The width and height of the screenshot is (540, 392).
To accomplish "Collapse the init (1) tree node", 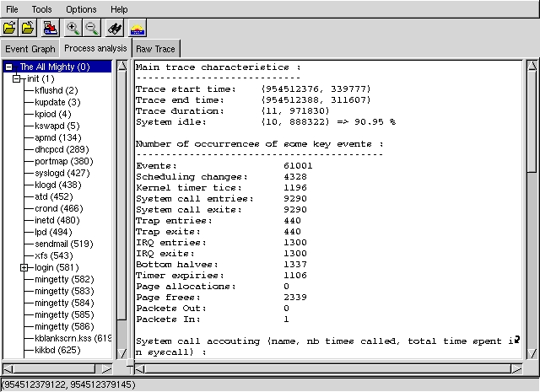I will click(x=17, y=78).
